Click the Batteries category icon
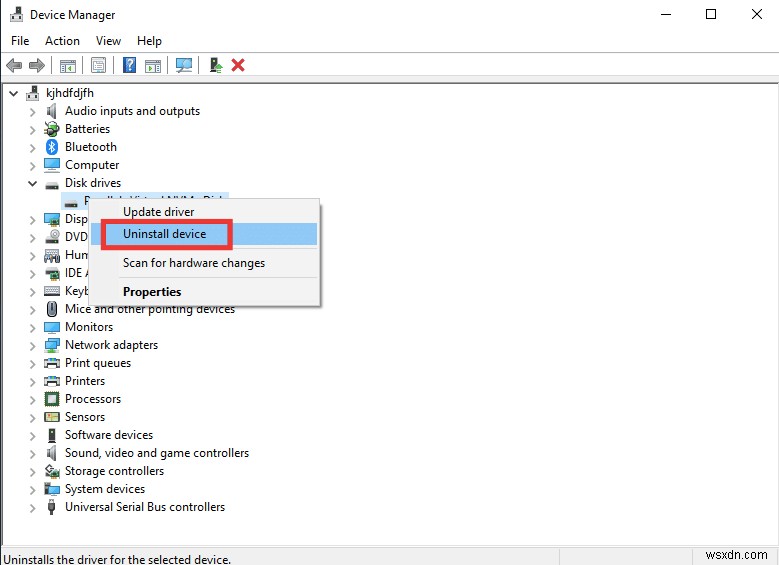Viewport: 779px width, 565px height. 52,129
